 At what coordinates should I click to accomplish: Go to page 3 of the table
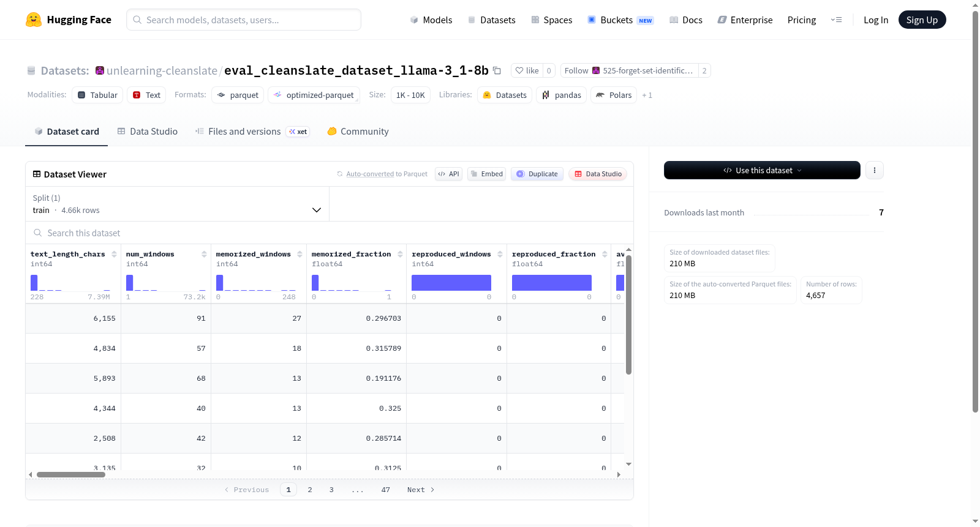(x=331, y=490)
